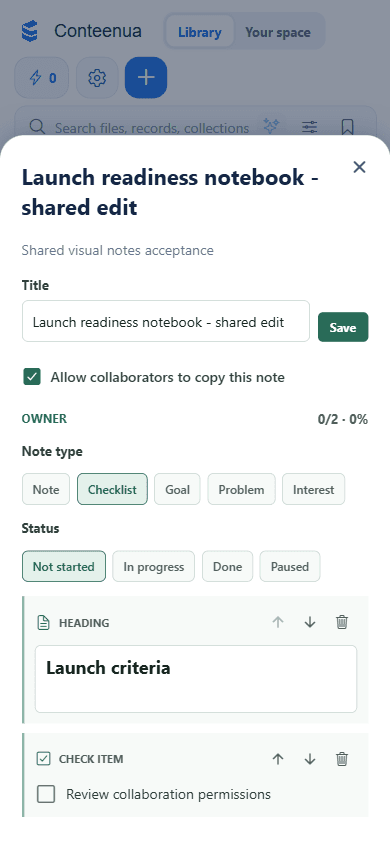Move the Check item block up
This screenshot has width=390, height=844.
coord(278,759)
